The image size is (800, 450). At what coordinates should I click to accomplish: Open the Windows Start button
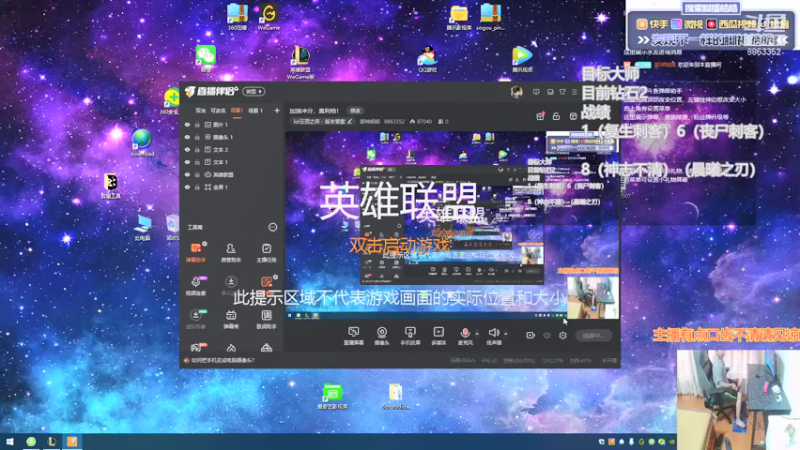pyautogui.click(x=10, y=442)
